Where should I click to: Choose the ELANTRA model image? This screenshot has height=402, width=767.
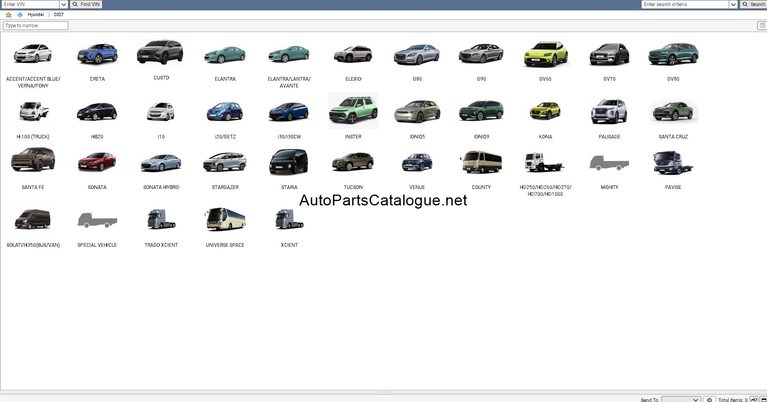225,54
